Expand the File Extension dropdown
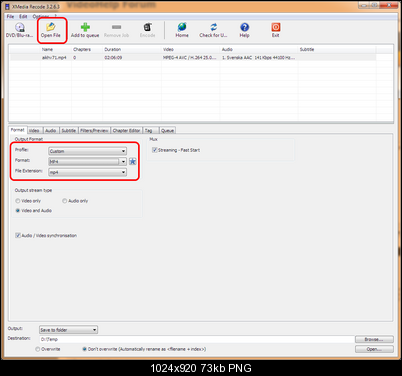The image size is (402, 376). (87, 172)
